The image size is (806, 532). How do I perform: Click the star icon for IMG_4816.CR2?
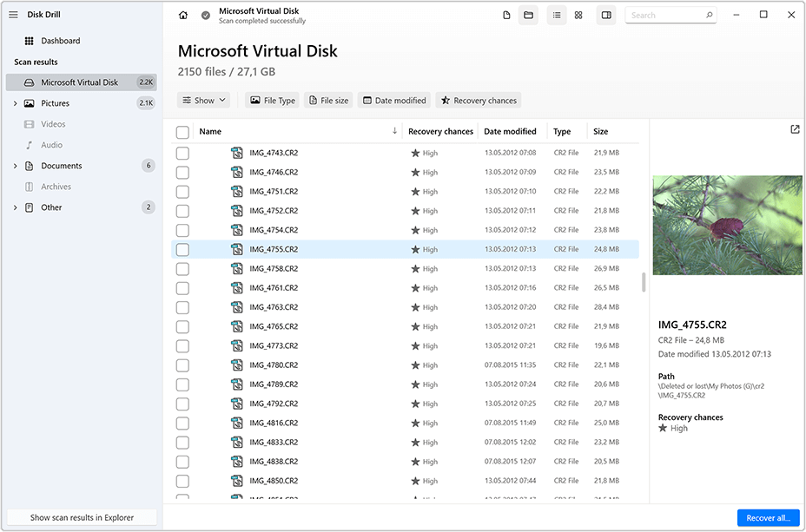415,424
